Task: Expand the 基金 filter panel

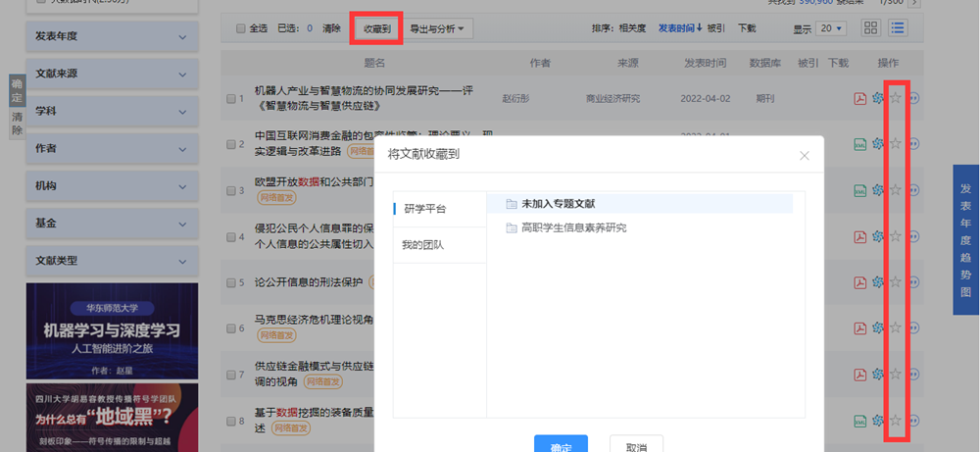Action: pos(112,224)
